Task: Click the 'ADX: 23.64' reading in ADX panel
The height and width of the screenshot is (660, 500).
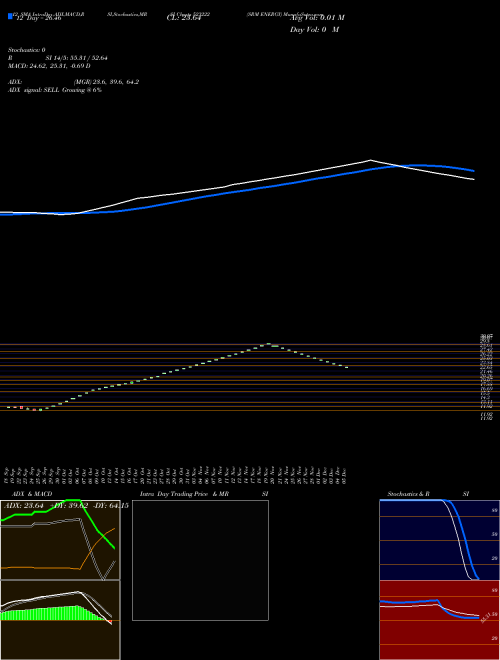Action: (24, 506)
